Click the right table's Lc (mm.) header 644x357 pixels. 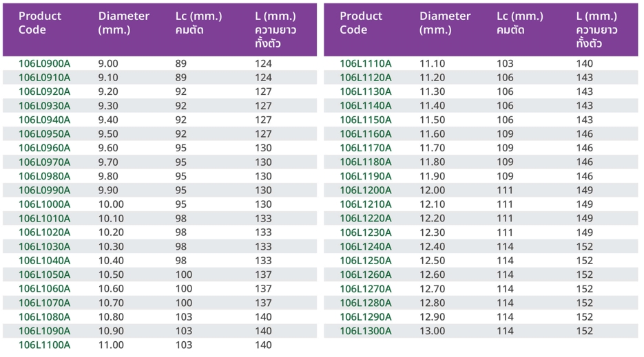tap(519, 23)
